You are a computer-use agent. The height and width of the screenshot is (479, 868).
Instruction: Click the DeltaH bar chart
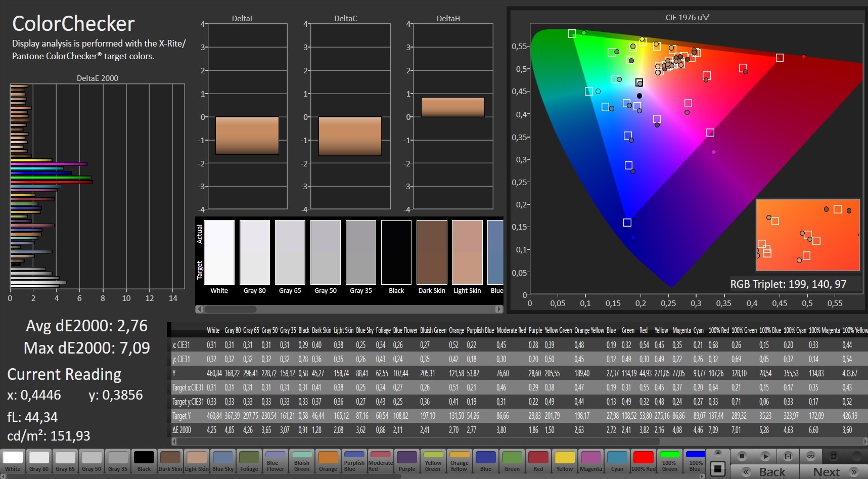point(452,116)
